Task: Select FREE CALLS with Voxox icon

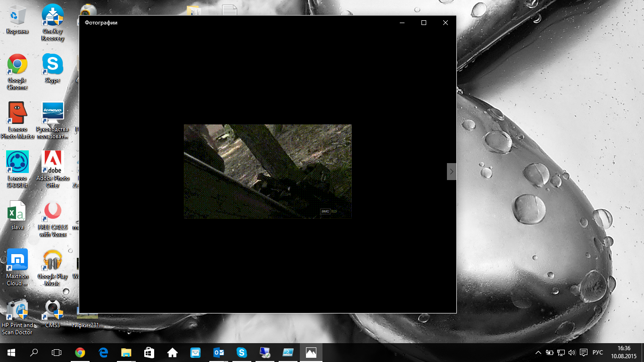Action: point(53,219)
